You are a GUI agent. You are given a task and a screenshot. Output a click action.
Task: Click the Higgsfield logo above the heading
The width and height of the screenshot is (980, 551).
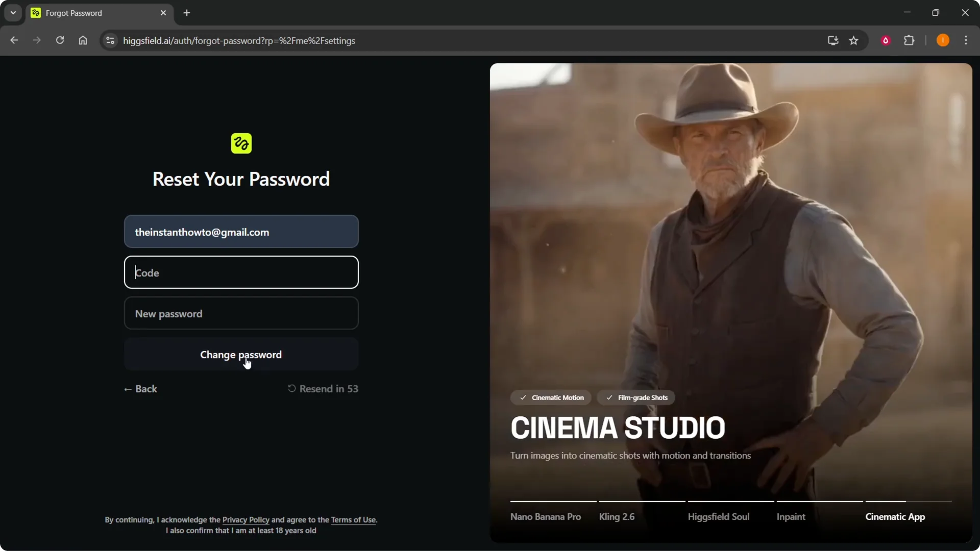coord(241,143)
